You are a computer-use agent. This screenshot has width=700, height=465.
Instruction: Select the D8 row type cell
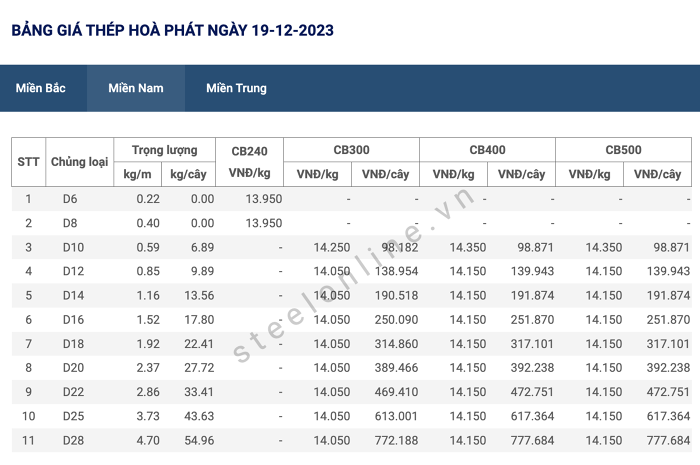pyautogui.click(x=70, y=223)
